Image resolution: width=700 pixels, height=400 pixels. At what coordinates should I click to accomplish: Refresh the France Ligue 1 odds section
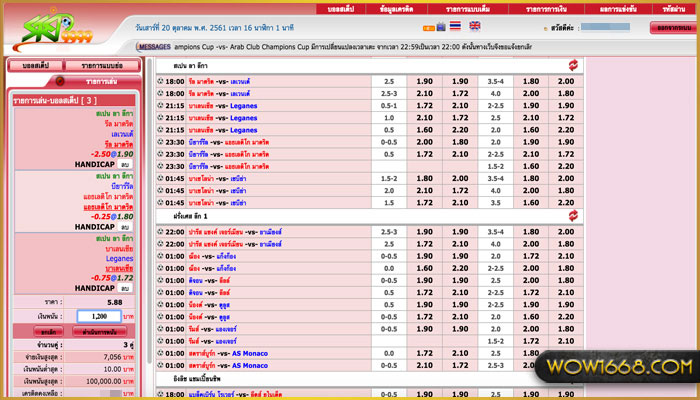(x=572, y=215)
